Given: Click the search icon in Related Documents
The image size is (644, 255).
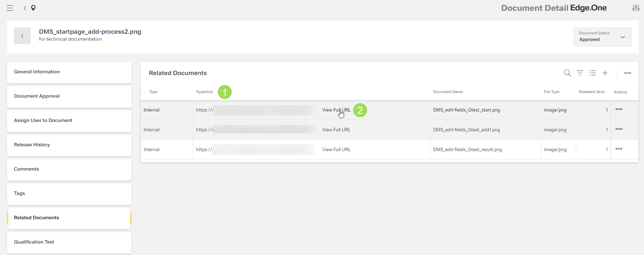Looking at the screenshot, I should (567, 73).
